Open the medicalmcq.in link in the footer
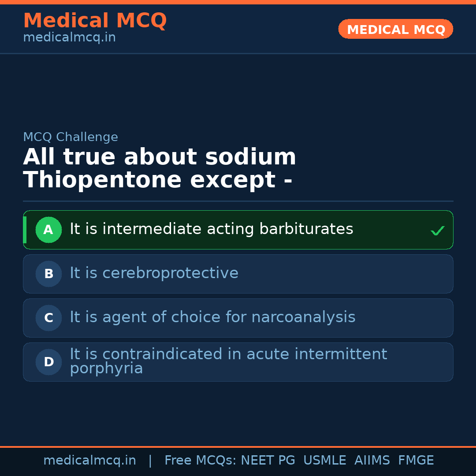 point(89,461)
